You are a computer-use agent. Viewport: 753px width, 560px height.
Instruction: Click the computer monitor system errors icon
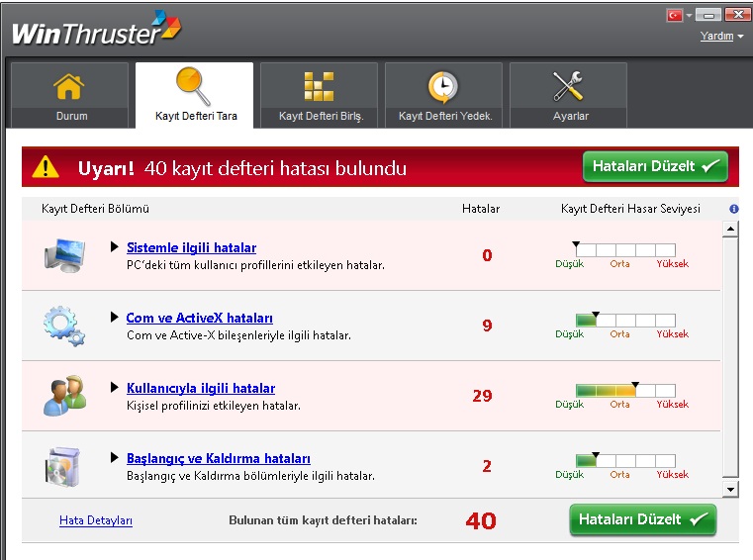65,255
